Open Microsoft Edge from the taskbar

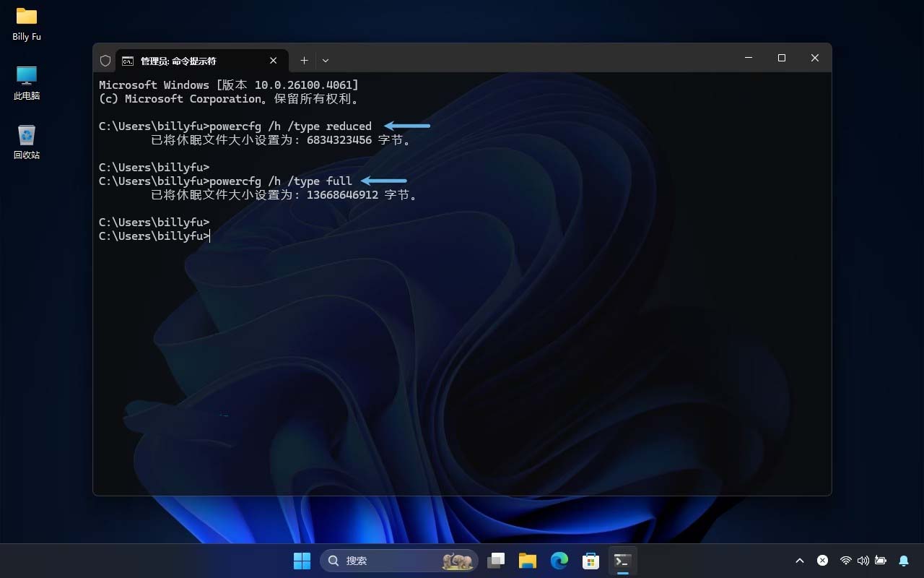559,561
